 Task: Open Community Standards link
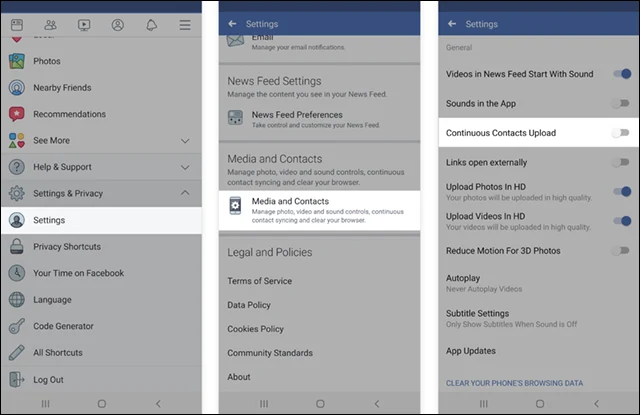270,353
